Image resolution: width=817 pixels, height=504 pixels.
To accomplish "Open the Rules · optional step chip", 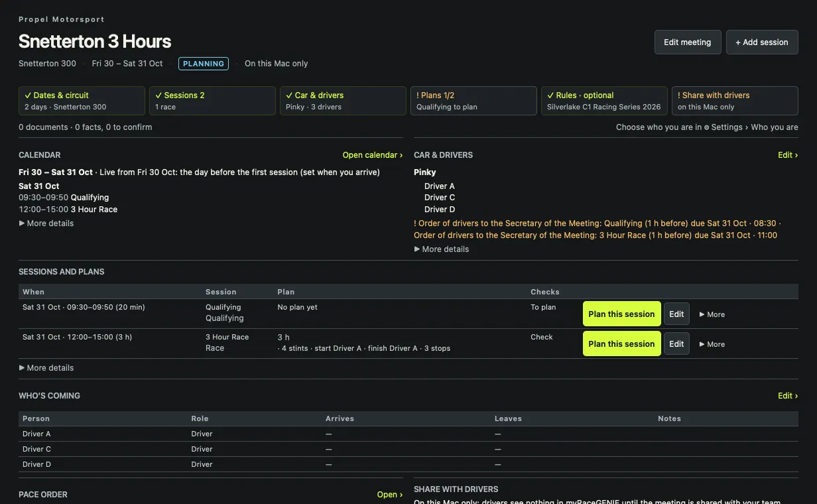I will point(604,101).
